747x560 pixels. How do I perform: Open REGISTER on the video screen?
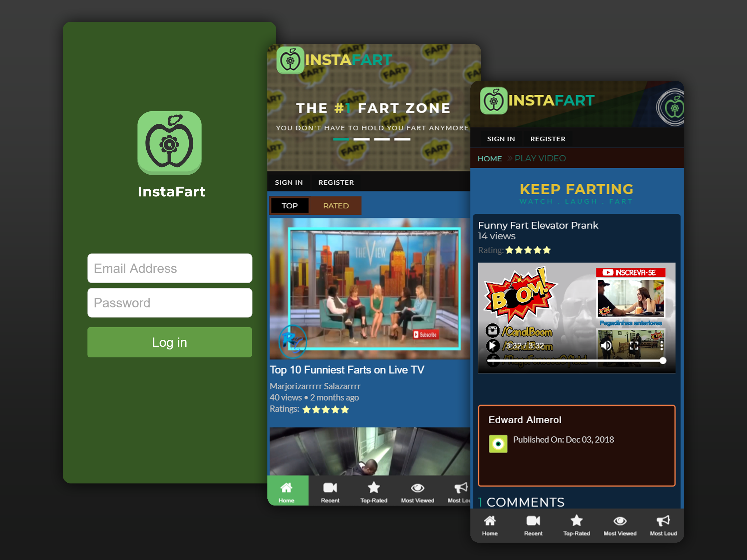tap(548, 139)
